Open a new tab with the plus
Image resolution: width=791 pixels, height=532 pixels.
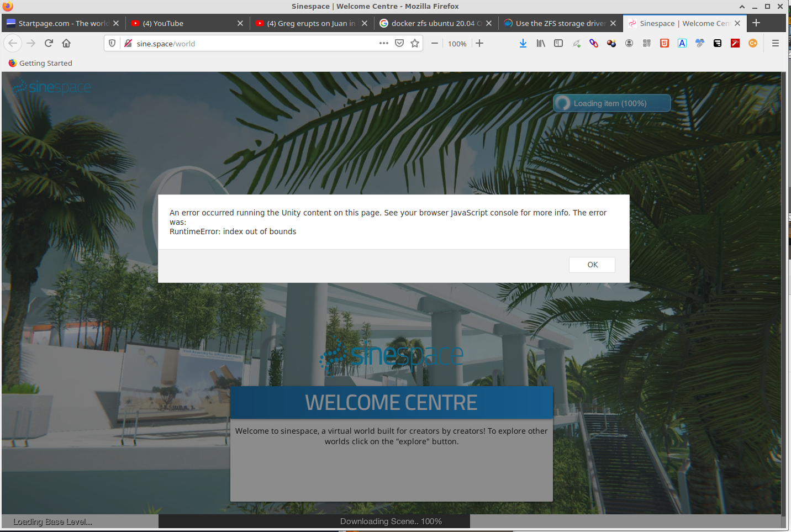pos(756,23)
